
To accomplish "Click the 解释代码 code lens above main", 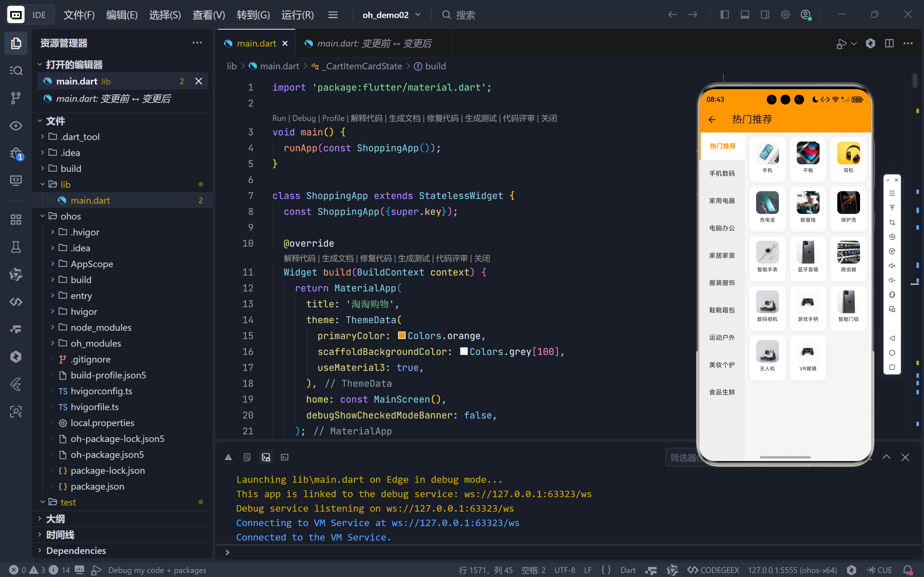I will pyautogui.click(x=366, y=118).
